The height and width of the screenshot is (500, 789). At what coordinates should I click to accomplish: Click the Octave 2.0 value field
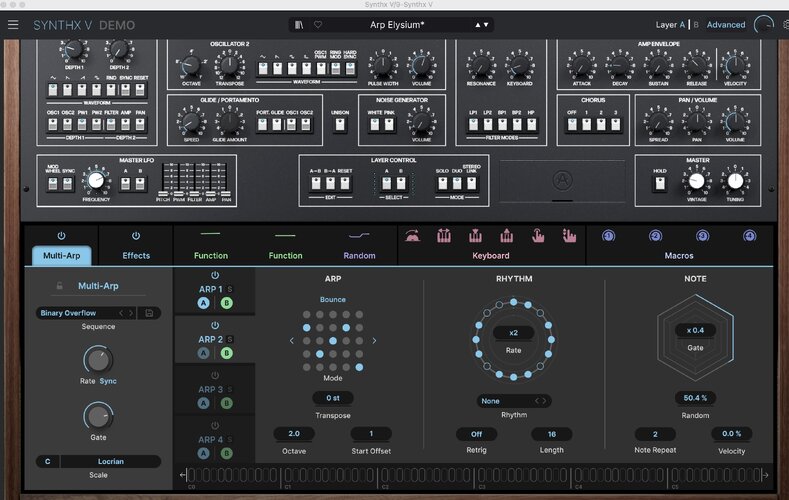click(x=294, y=434)
